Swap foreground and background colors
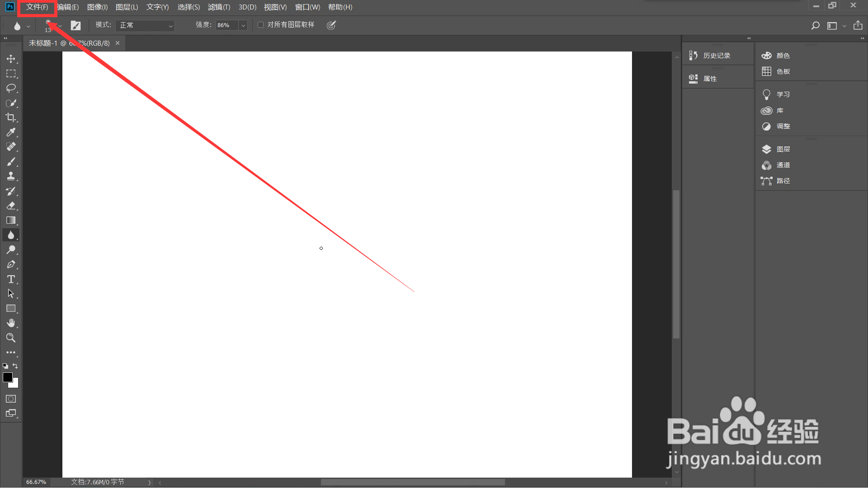Screen dimensions: 868x488 15,366
